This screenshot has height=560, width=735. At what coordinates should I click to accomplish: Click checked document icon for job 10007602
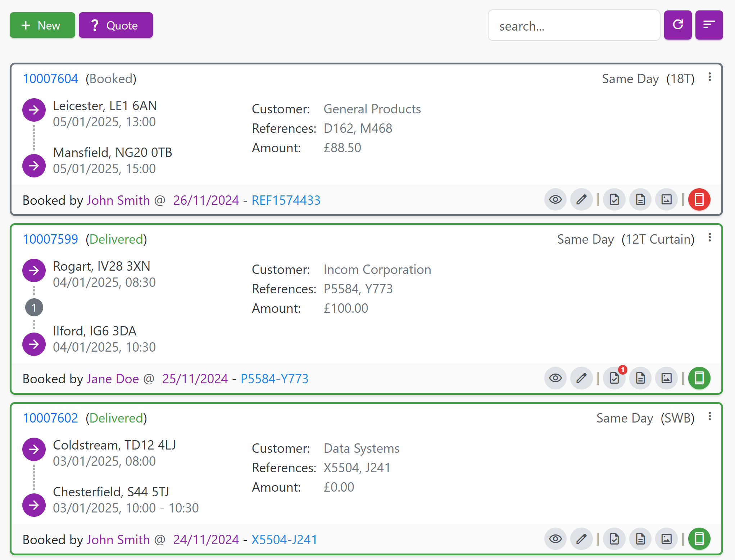pos(614,539)
